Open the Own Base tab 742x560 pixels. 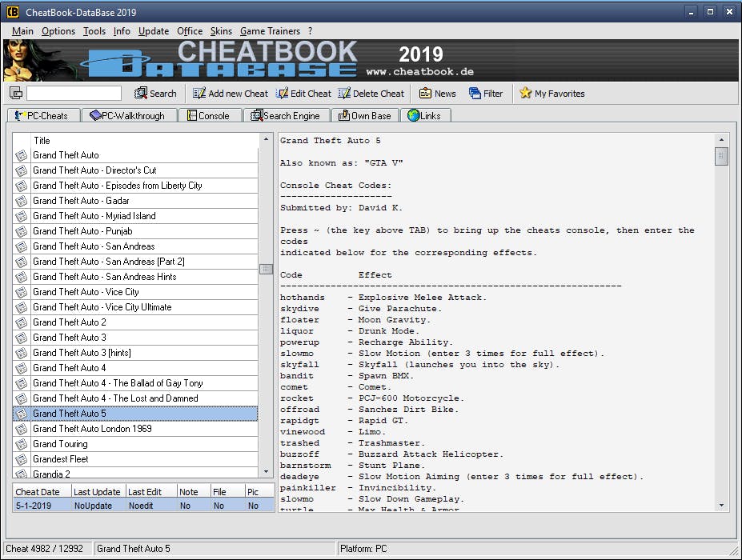tap(364, 114)
